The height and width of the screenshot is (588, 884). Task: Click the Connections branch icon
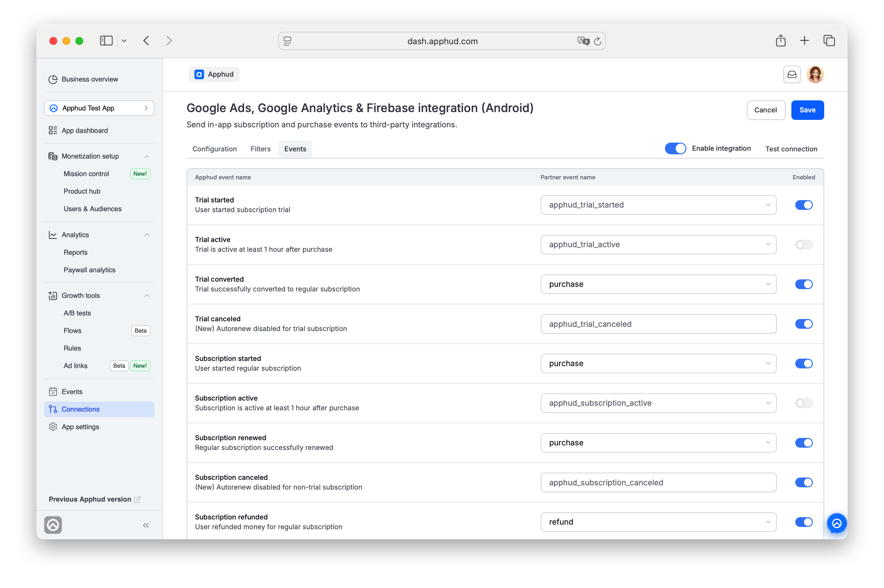click(x=53, y=409)
